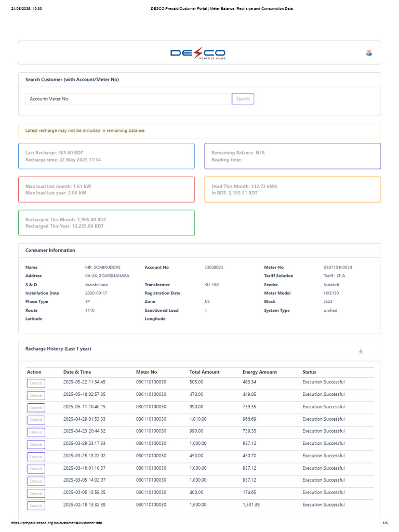
Task: Show Details for 2025-03-16 recharge
Action: pyautogui.click(x=36, y=469)
